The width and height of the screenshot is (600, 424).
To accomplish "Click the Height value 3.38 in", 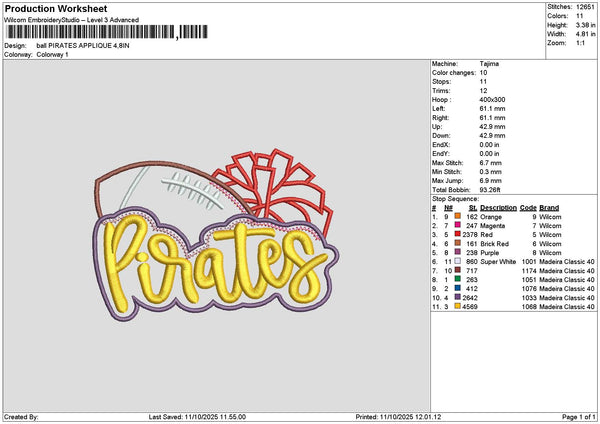I will pyautogui.click(x=585, y=25).
